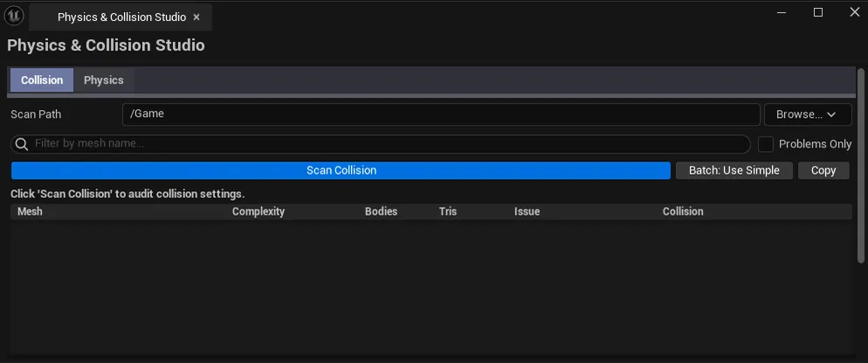The width and height of the screenshot is (868, 363).
Task: Click the Scan Path input field
Action: tap(441, 114)
